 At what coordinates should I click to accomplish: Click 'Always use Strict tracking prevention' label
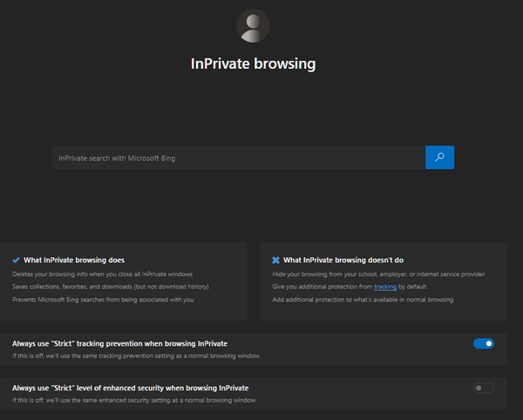point(119,343)
